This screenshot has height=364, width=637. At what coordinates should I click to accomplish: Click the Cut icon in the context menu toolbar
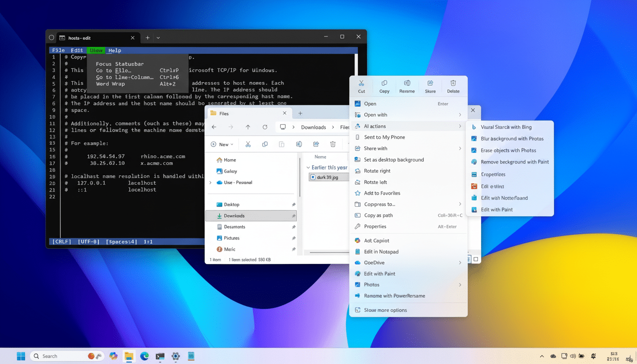click(x=361, y=86)
